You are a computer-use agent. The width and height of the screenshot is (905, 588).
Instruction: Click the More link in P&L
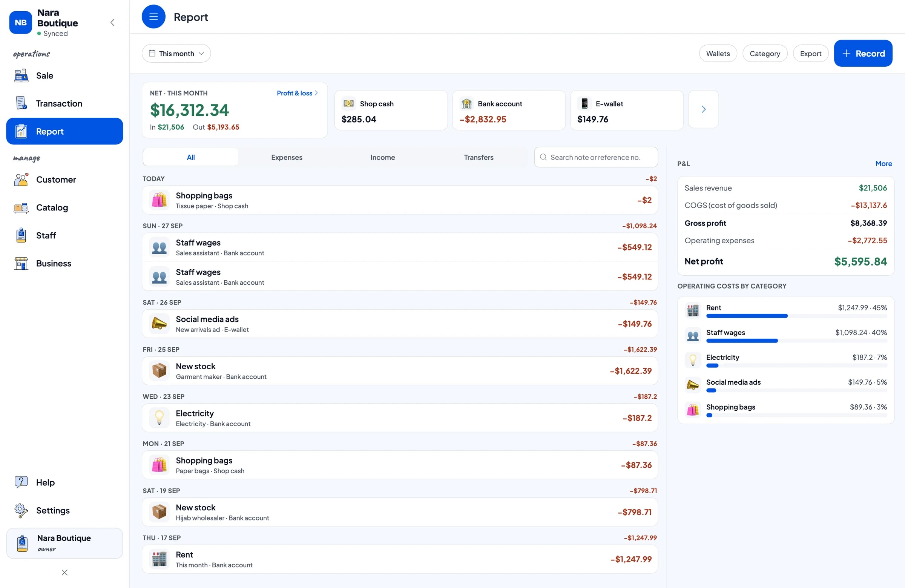tap(884, 164)
